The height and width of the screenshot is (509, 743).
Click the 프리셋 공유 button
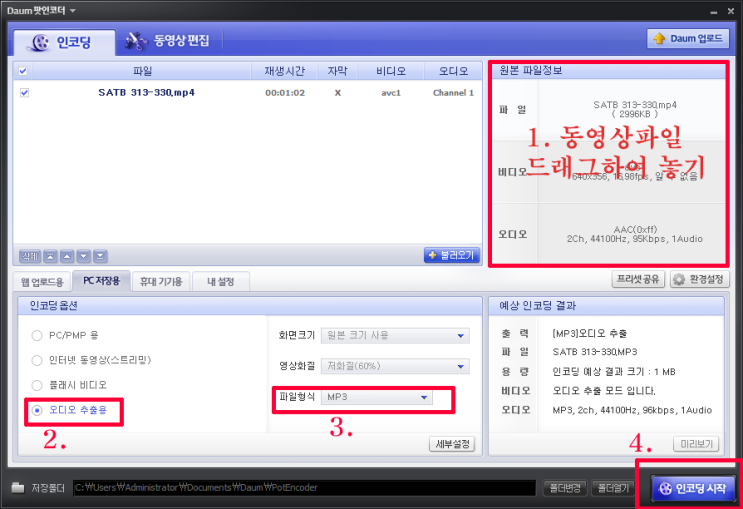(x=638, y=279)
